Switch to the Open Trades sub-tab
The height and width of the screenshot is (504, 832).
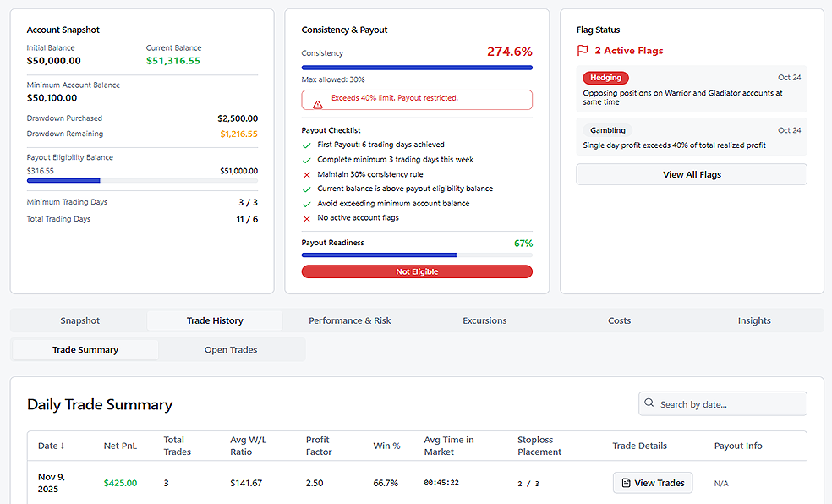point(231,349)
